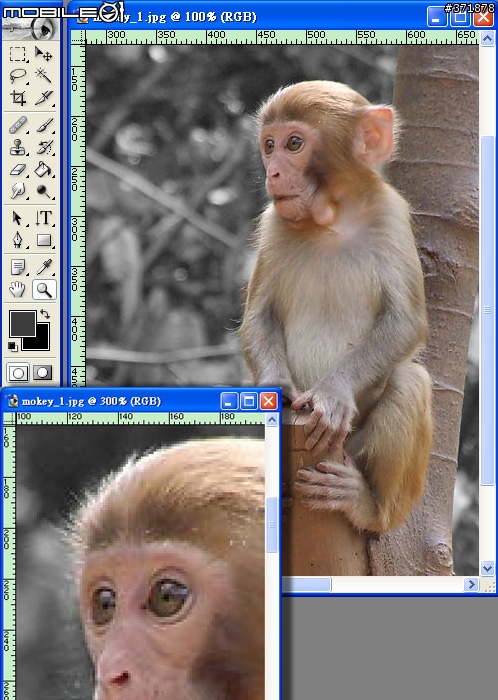Image resolution: width=498 pixels, height=700 pixels.
Task: Click vertical scrollbar thumb in 100% window
Action: (487, 310)
